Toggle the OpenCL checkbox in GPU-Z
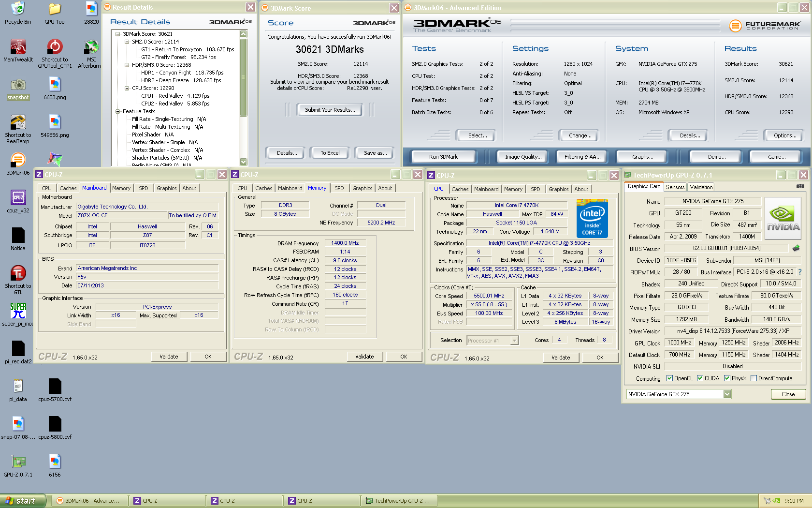 click(x=669, y=378)
